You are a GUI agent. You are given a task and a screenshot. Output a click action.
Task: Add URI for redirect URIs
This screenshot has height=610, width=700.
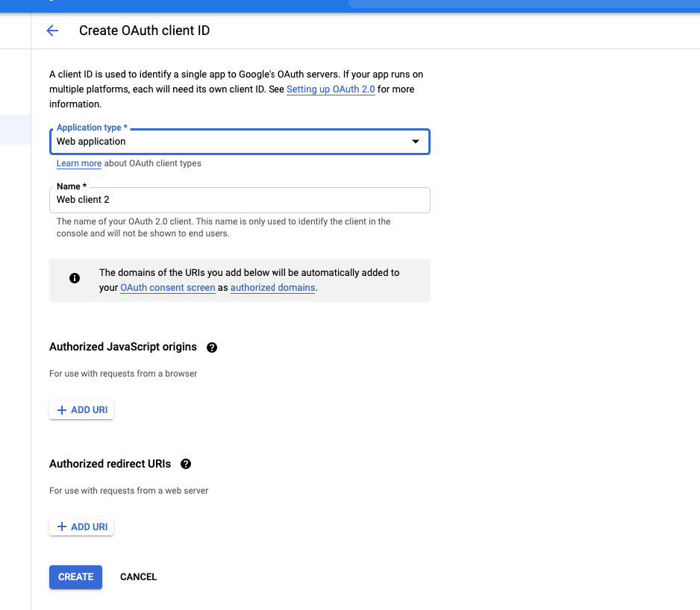[x=81, y=527]
